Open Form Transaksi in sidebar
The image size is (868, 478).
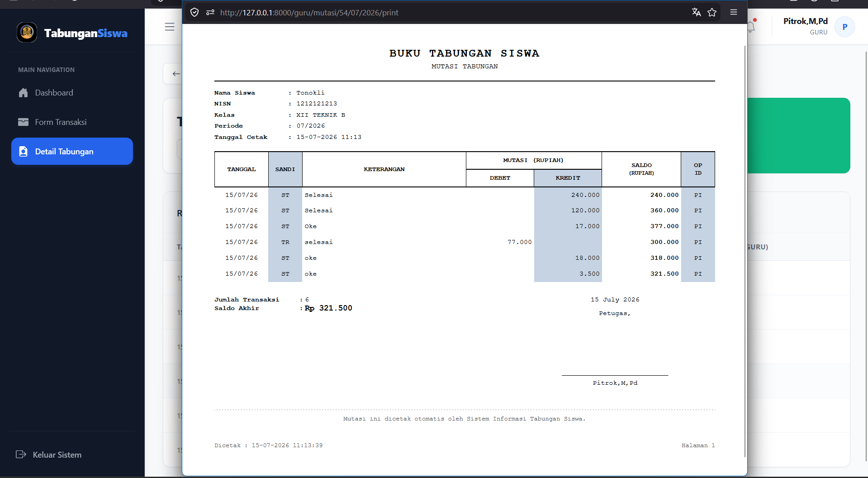(72, 122)
